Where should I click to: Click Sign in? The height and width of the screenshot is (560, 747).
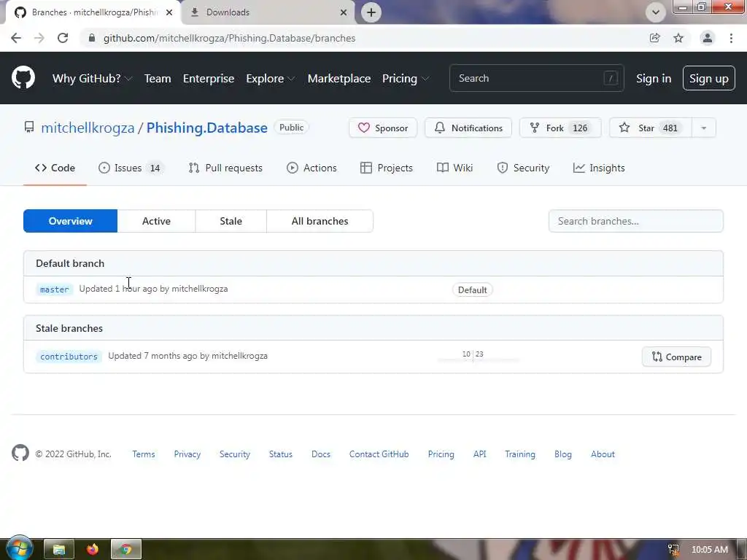point(654,79)
